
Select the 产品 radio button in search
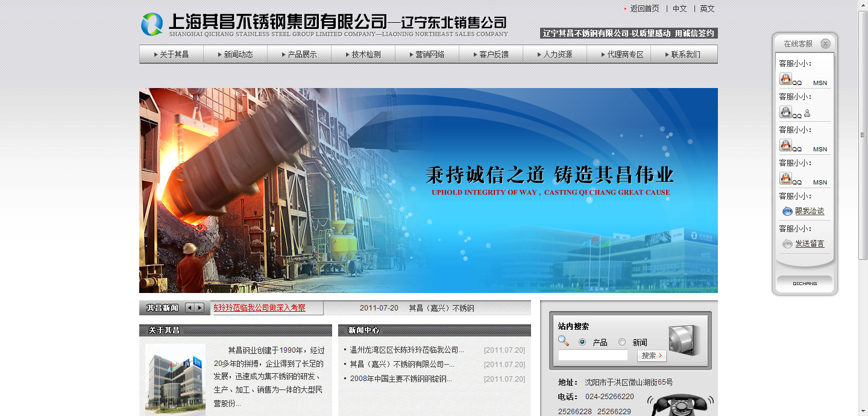[582, 342]
